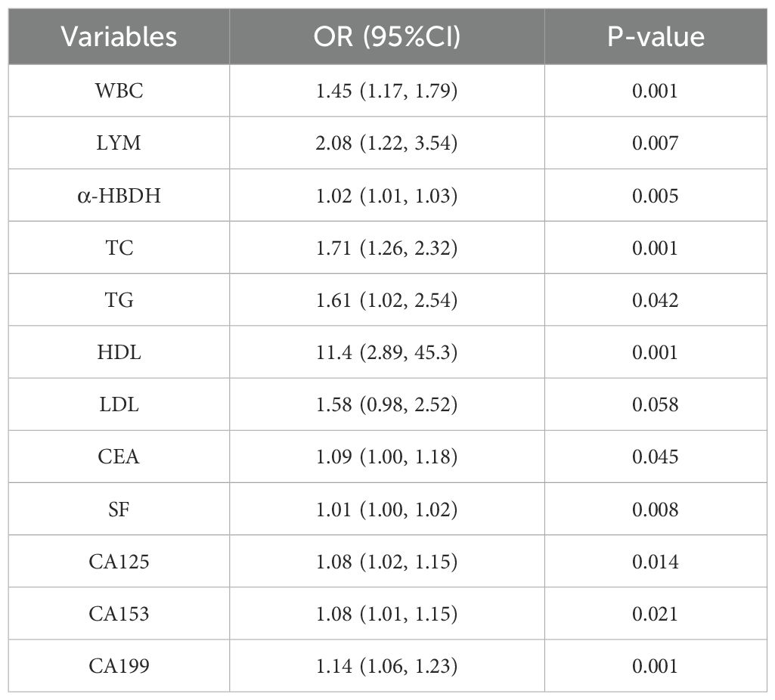Click the SF row label

(x=119, y=510)
